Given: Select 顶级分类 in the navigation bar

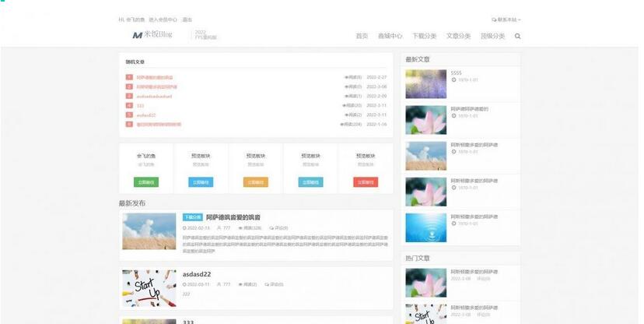Looking at the screenshot, I should [492, 36].
